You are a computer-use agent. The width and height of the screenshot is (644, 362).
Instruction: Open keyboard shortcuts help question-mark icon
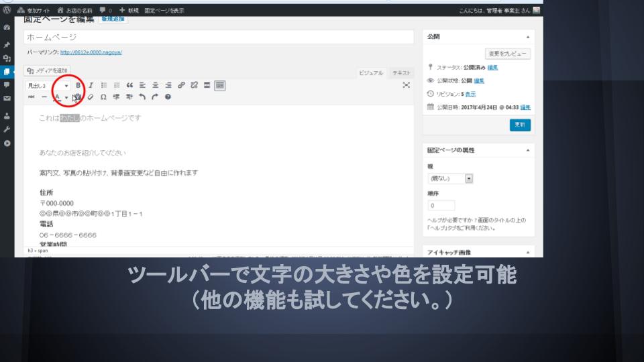[x=168, y=97]
